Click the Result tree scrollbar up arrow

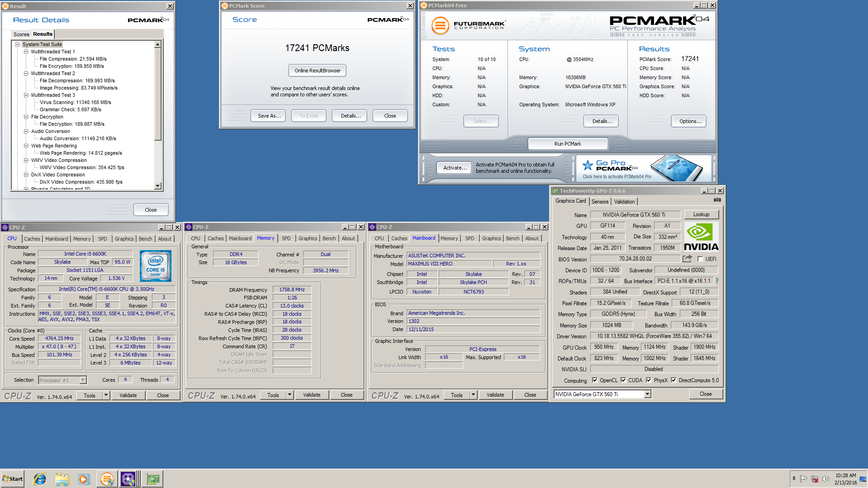tap(158, 44)
